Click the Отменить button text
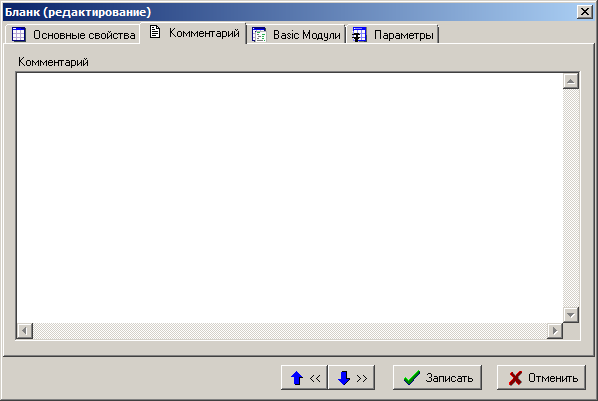The width and height of the screenshot is (598, 401). pyautogui.click(x=553, y=378)
